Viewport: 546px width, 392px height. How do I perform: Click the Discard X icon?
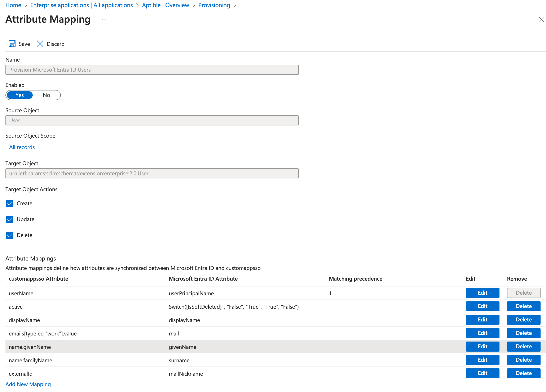click(x=40, y=44)
